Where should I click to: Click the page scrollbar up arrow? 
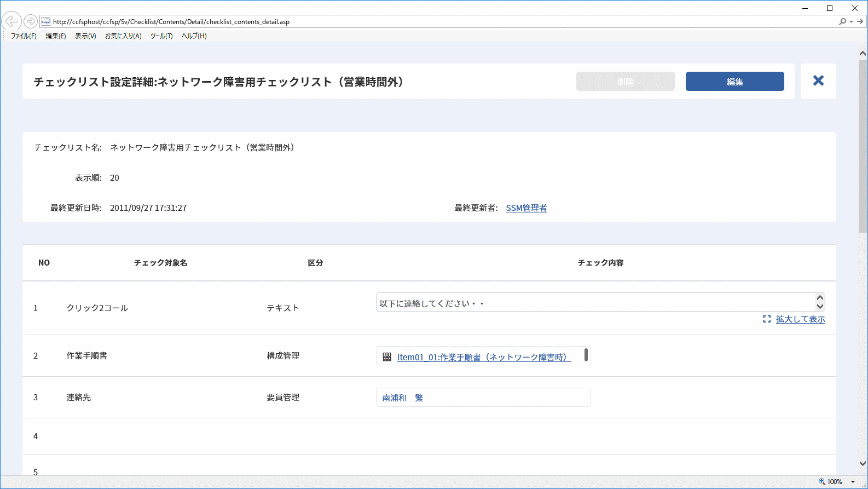pyautogui.click(x=863, y=54)
